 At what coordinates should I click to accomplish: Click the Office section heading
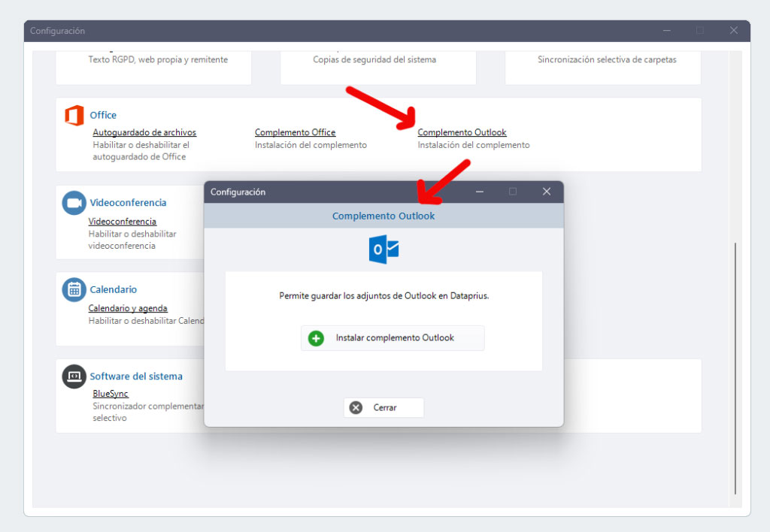[103, 115]
